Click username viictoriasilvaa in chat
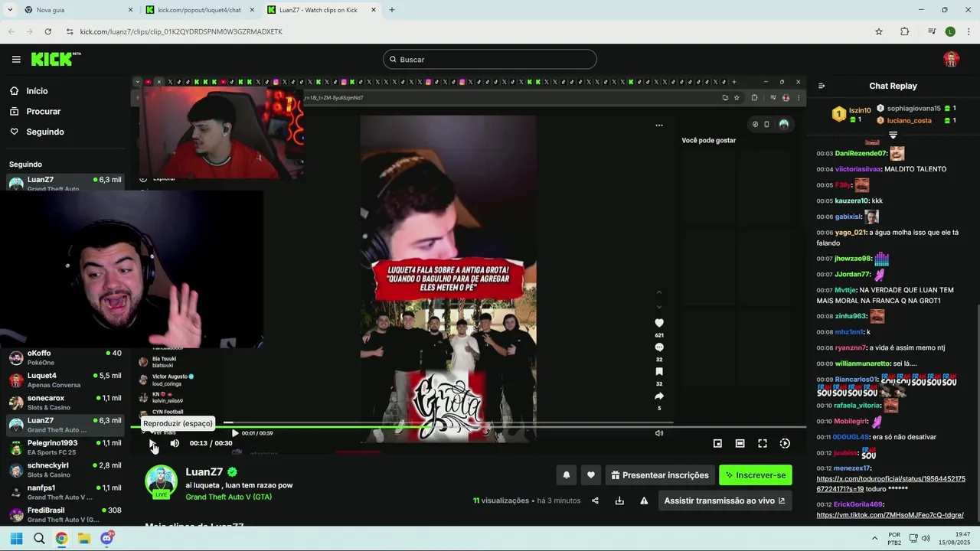Screen dimensions: 980x551 [857, 169]
